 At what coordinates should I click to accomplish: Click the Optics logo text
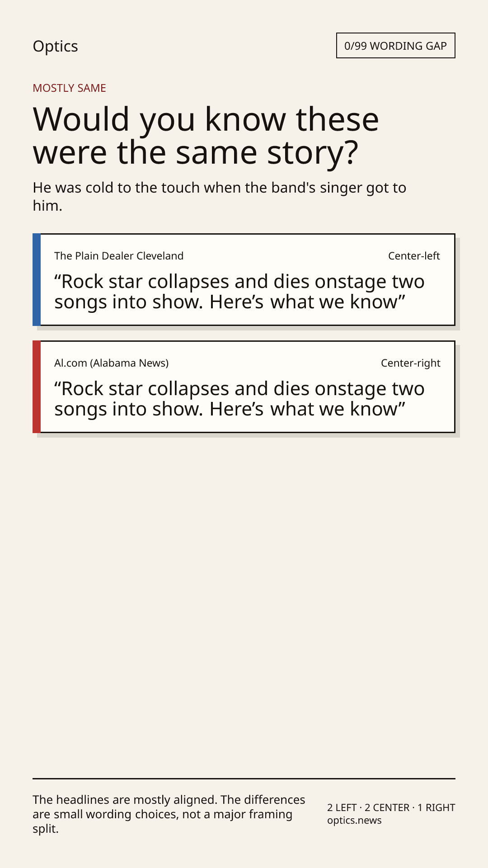[x=55, y=46]
